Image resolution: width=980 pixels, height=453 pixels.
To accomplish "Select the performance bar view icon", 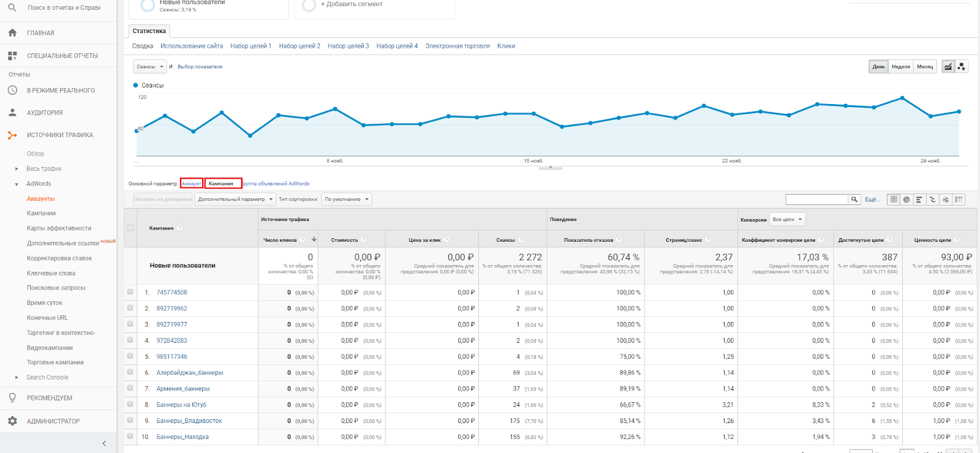I will click(x=919, y=200).
